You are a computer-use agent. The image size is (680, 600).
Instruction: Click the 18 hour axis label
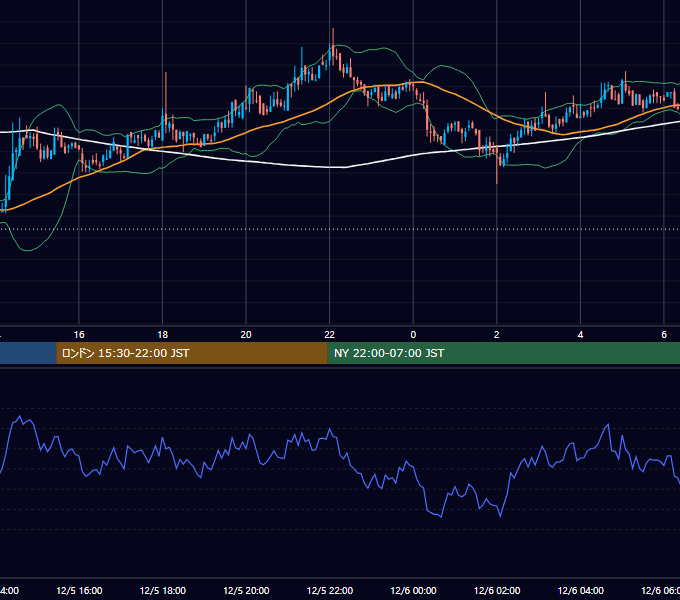(x=163, y=335)
